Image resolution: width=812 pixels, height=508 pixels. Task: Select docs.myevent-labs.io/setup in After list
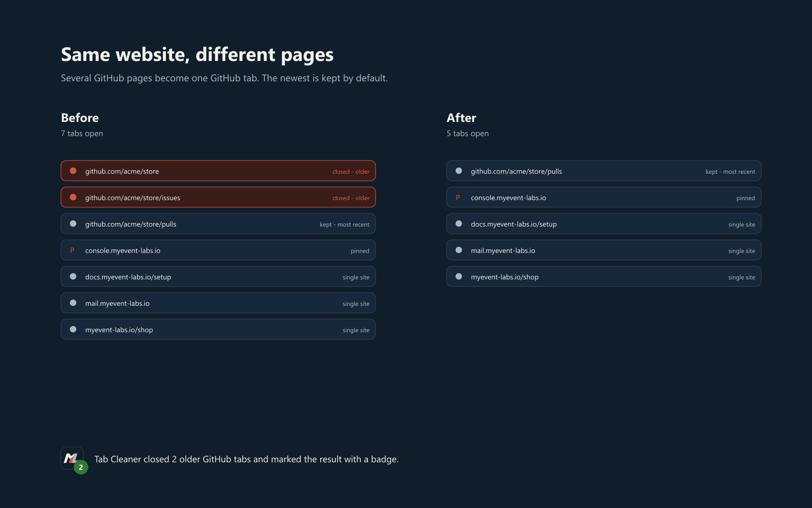pyautogui.click(x=514, y=224)
